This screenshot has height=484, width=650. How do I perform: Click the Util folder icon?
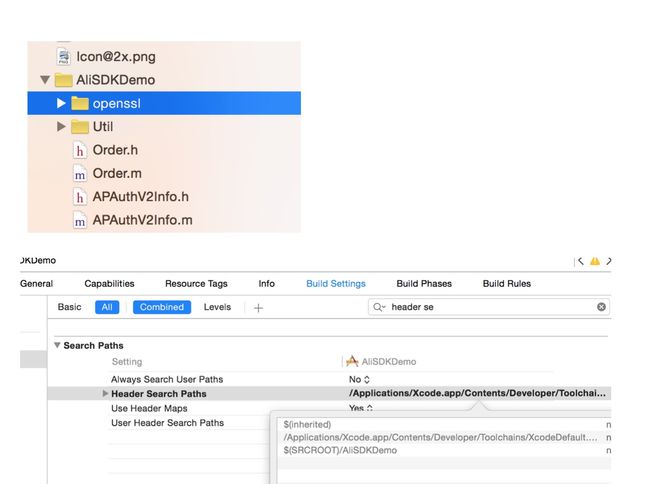pos(80,127)
